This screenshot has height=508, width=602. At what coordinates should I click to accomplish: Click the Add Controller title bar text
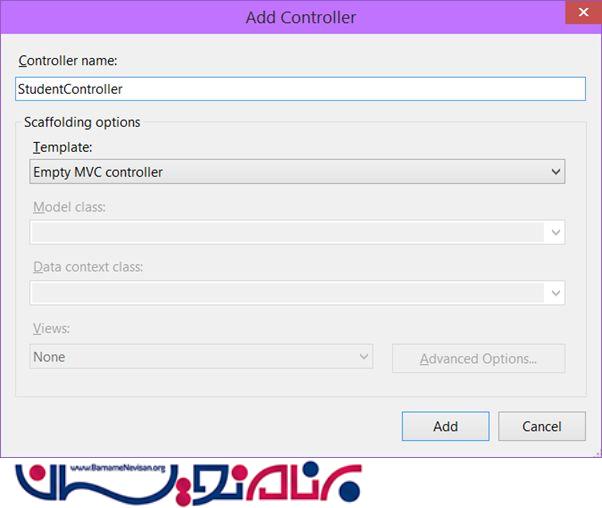coord(301,18)
